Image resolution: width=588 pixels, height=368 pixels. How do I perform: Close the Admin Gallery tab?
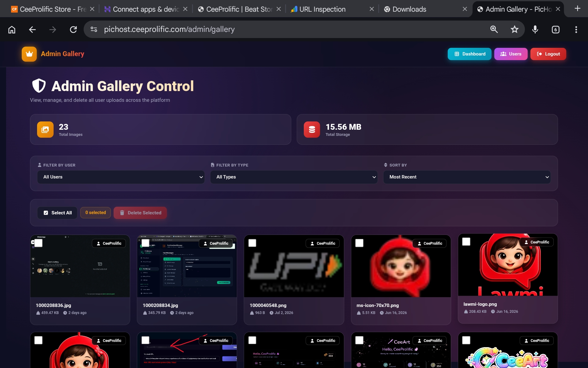[558, 9]
